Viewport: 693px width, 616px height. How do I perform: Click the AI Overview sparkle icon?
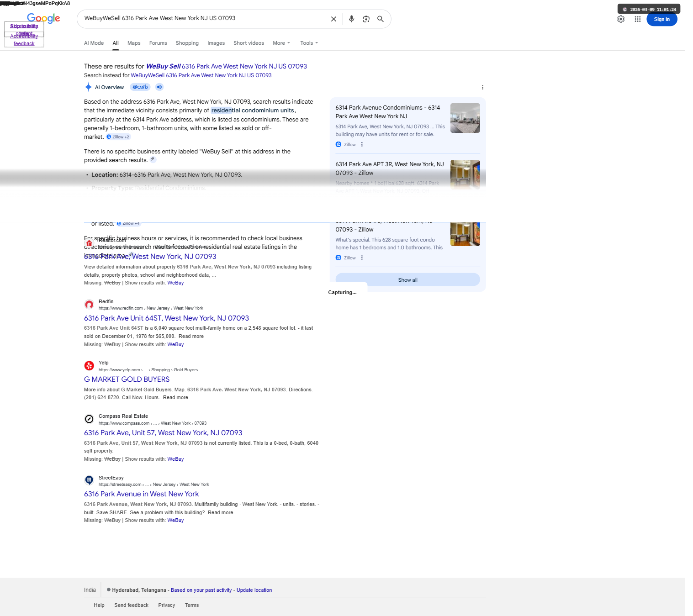[x=88, y=87]
